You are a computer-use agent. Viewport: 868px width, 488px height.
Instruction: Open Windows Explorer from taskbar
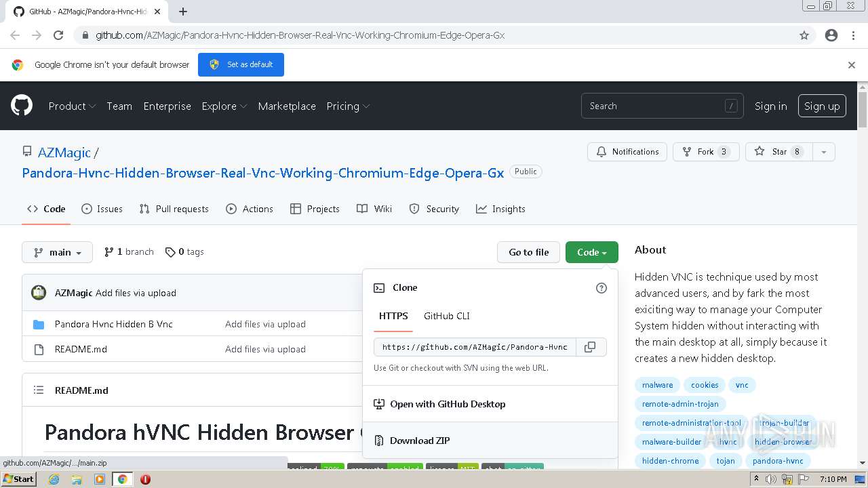click(77, 479)
